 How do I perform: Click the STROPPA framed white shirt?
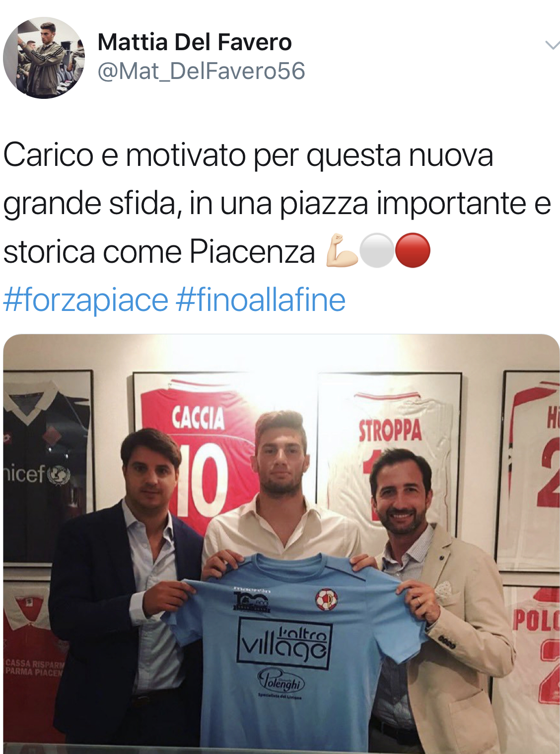[x=390, y=447]
